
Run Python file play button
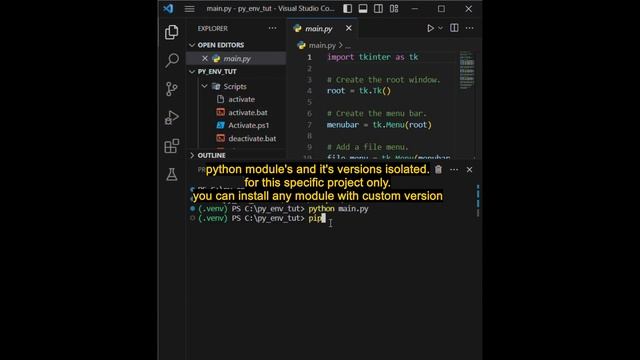430,28
